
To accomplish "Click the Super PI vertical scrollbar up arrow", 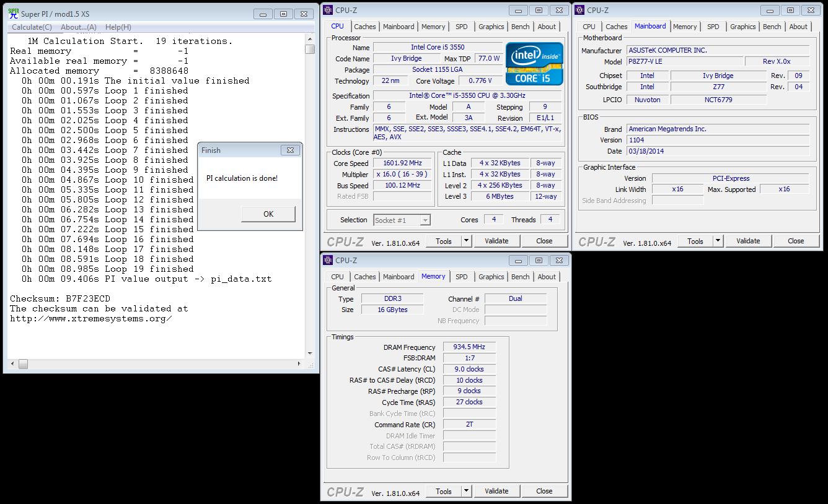I will [x=310, y=40].
